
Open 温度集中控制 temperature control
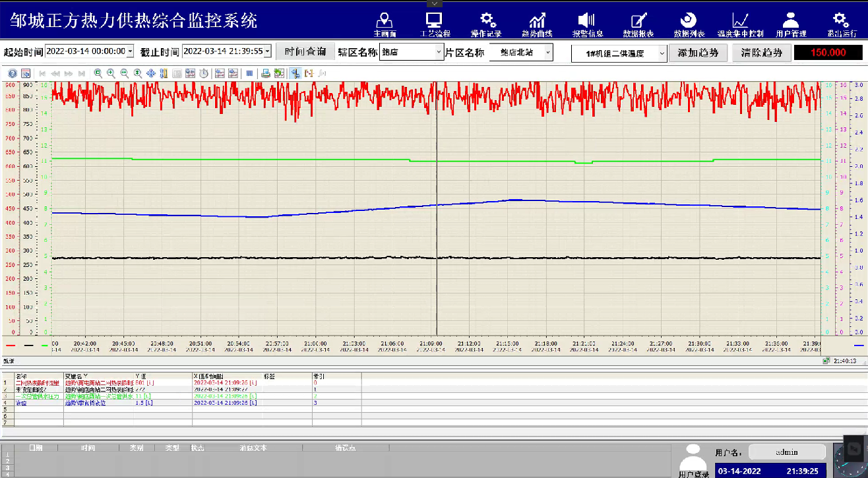pos(740,23)
